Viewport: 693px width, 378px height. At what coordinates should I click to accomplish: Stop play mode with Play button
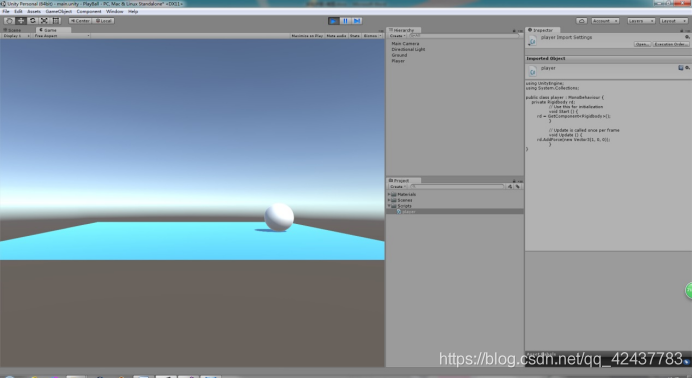(x=334, y=21)
